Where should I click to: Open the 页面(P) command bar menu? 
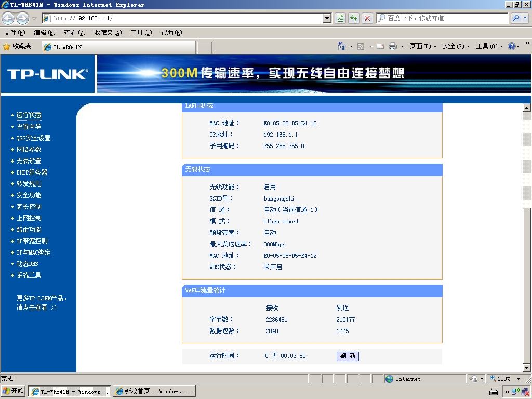pos(423,46)
